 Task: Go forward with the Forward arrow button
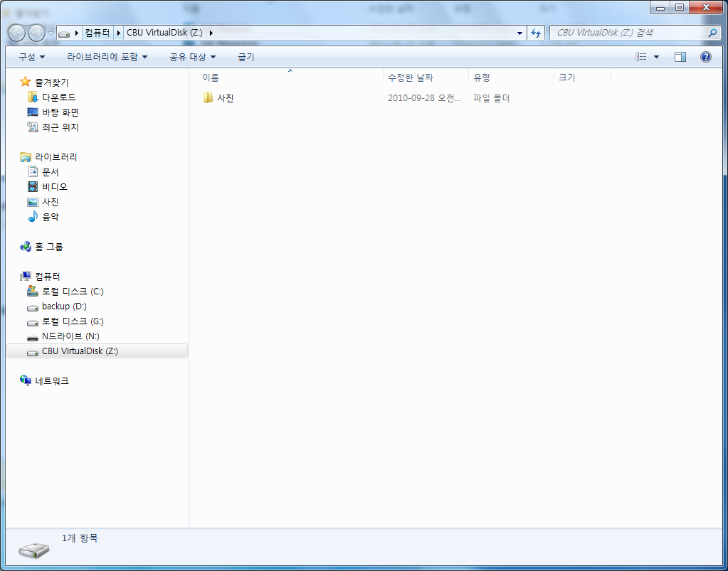pos(37,33)
